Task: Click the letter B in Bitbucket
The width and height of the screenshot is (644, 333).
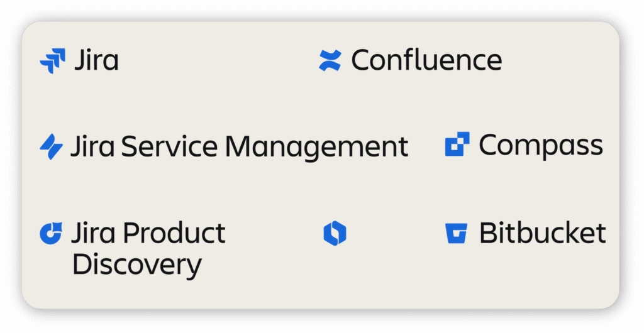Action: [489, 233]
